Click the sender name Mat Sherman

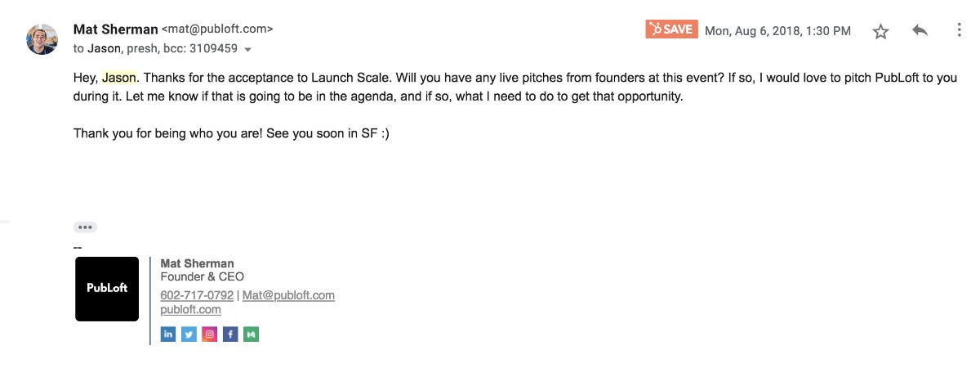[115, 29]
